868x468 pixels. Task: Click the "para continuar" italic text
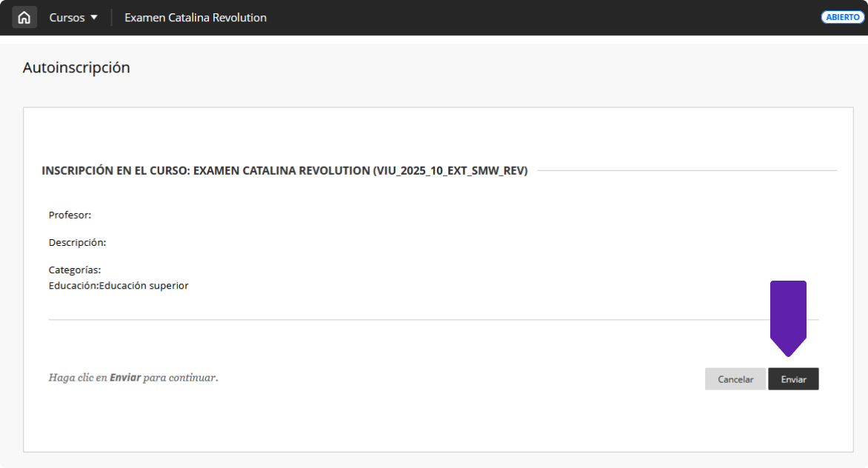(180, 378)
